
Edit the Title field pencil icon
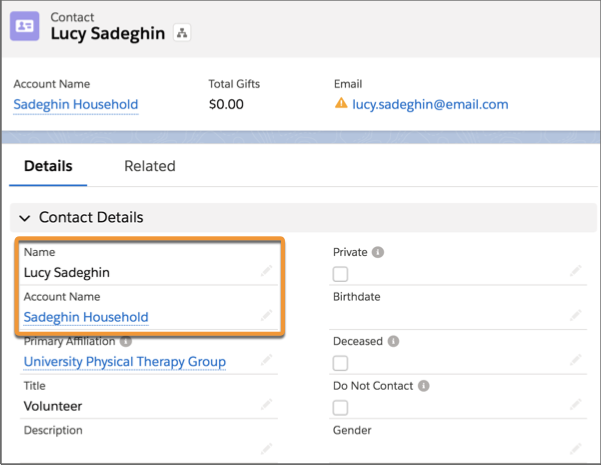[266, 404]
